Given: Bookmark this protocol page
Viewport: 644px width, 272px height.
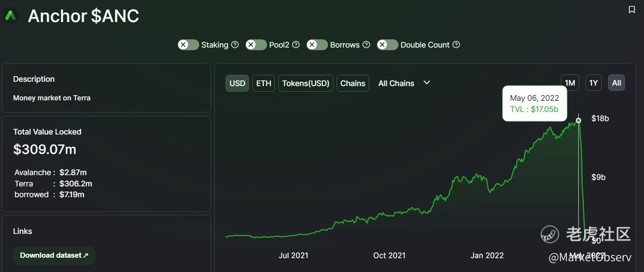Looking at the screenshot, I should (632, 10).
